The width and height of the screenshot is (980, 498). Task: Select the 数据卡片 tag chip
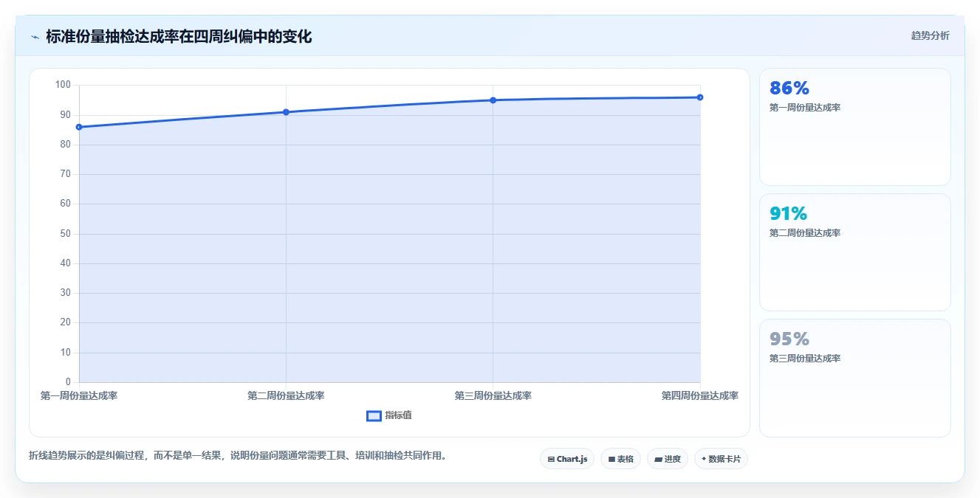point(721,459)
